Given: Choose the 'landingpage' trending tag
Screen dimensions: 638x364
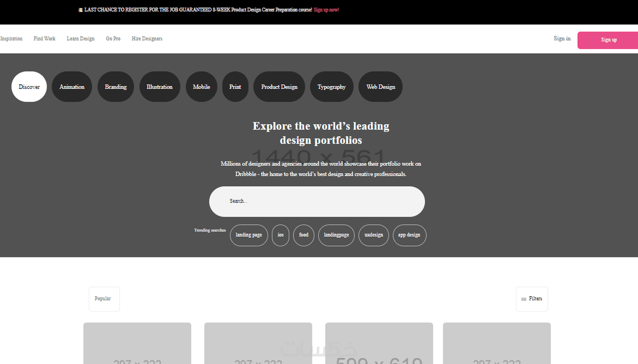Looking at the screenshot, I should click(336, 235).
